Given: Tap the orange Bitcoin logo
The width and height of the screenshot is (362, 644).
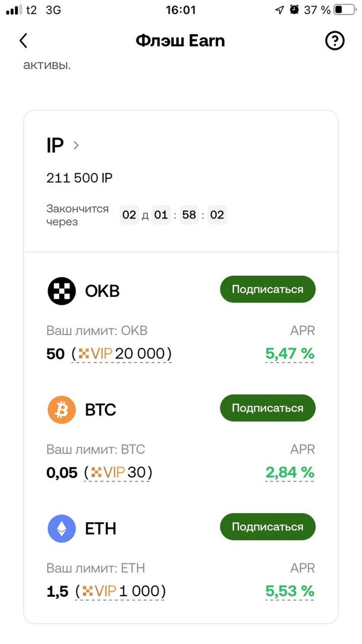Looking at the screenshot, I should pos(62,410).
